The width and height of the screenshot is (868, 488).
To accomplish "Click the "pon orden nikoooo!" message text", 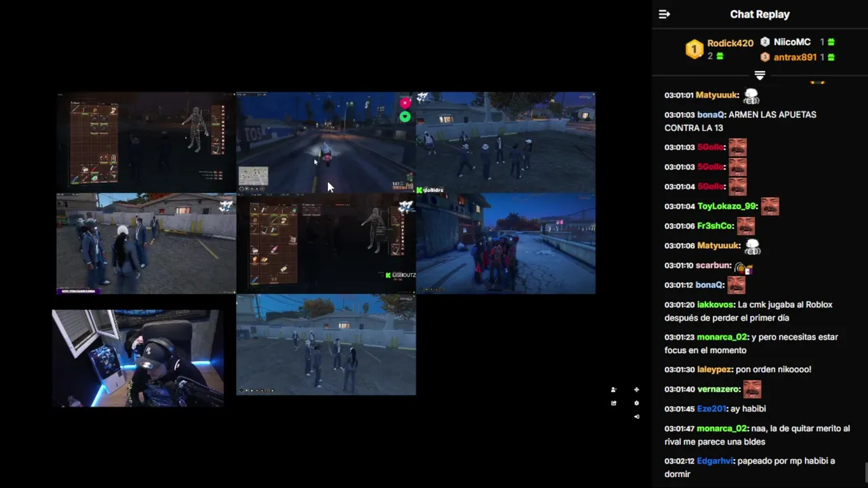I will (773, 370).
